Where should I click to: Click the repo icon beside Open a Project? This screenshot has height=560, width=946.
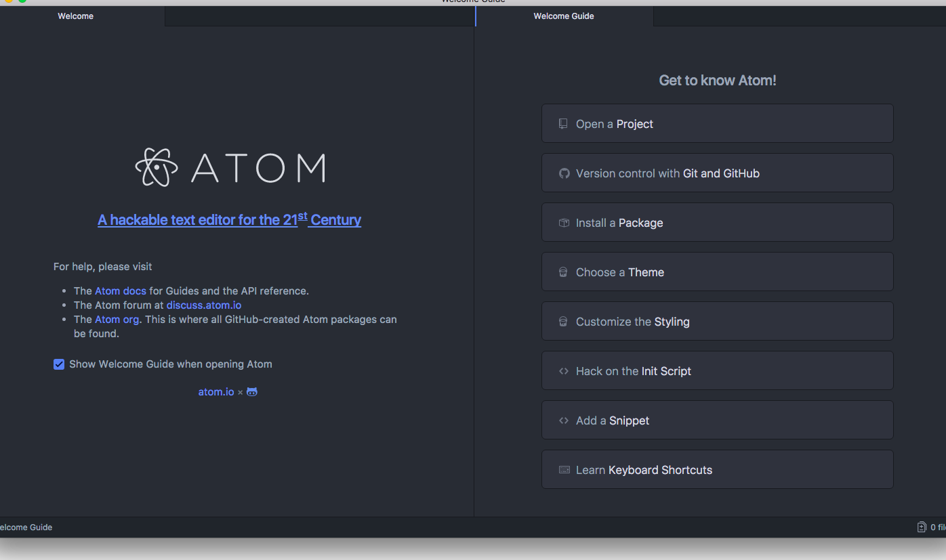coord(563,124)
